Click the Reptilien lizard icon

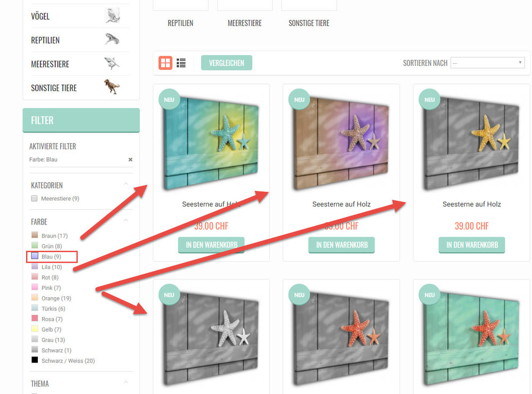pyautogui.click(x=112, y=39)
